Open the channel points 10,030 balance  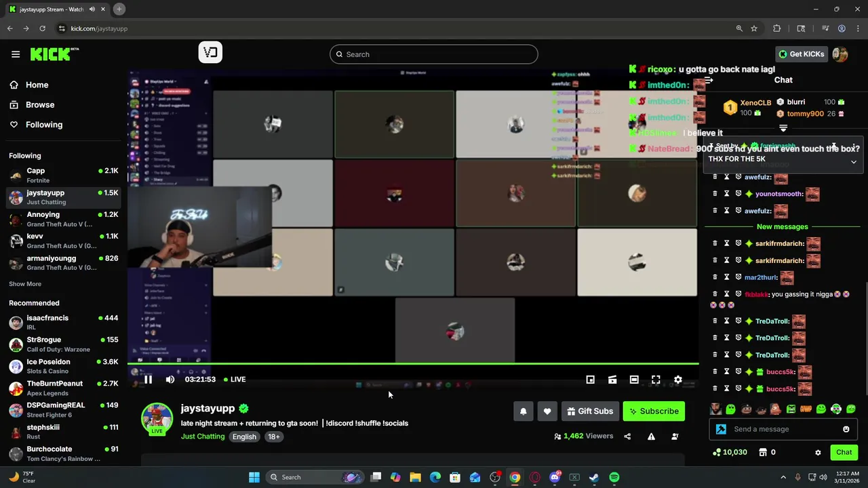(x=730, y=452)
